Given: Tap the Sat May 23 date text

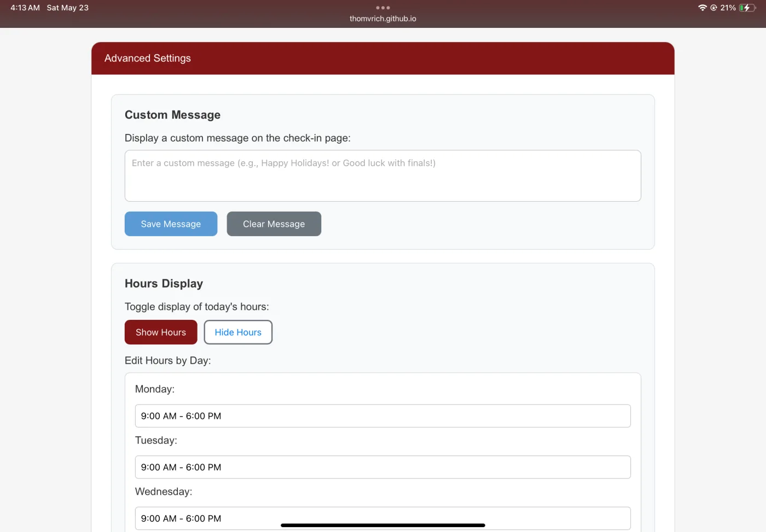Looking at the screenshot, I should coord(68,8).
